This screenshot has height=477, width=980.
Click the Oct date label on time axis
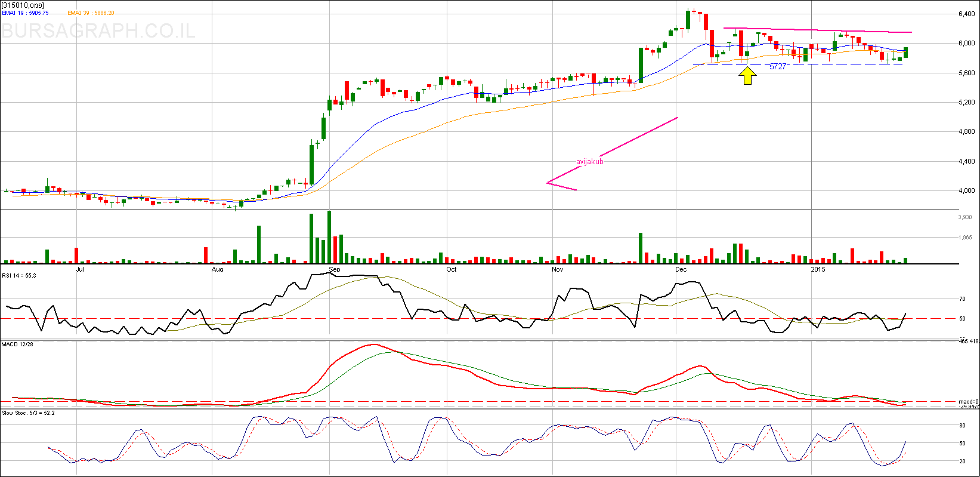(x=451, y=270)
